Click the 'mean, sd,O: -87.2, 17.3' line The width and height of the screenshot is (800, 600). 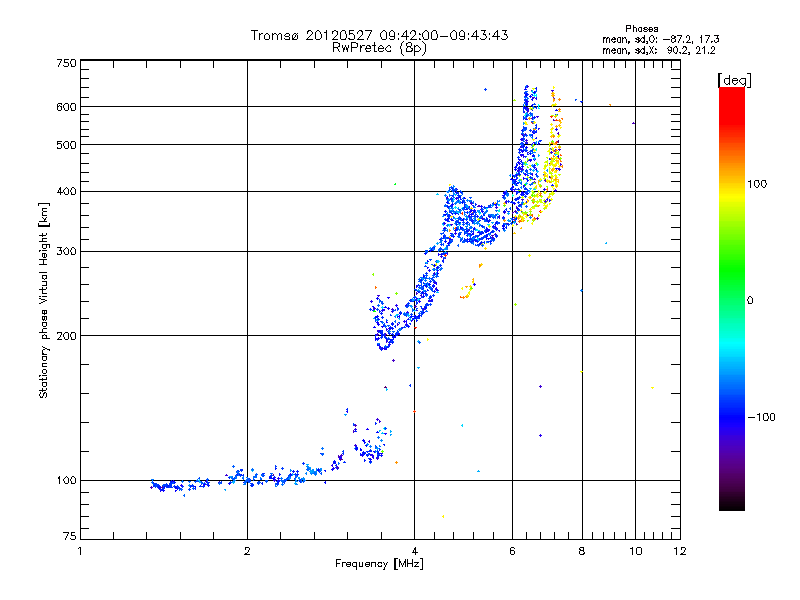[661, 39]
